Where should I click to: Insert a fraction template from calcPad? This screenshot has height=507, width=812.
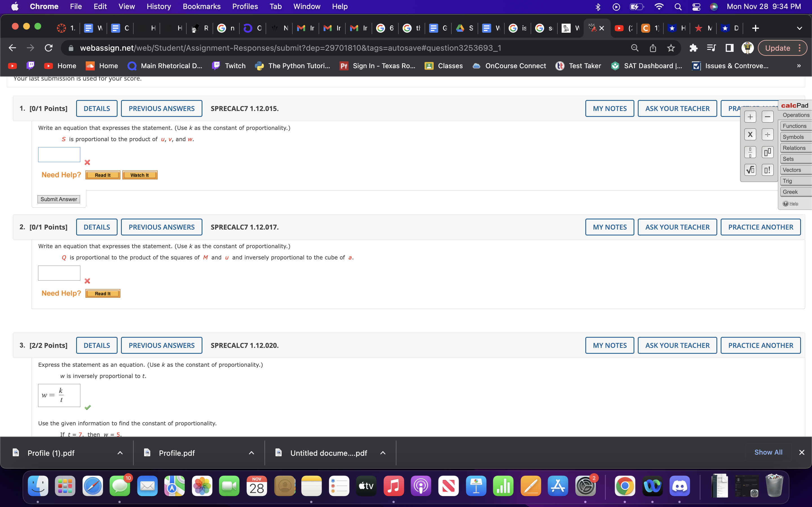(751, 152)
